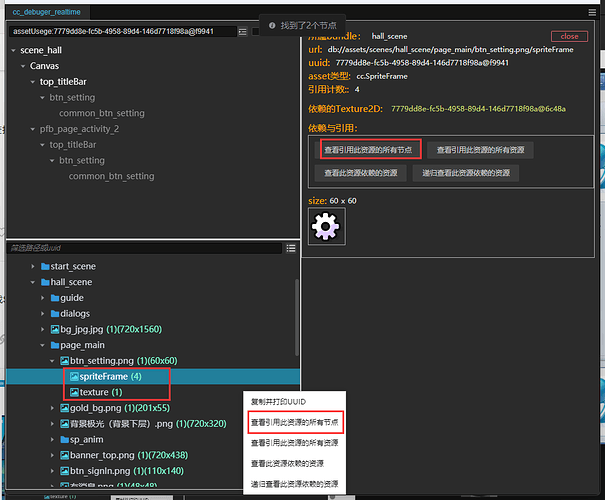Click the bg_jpg.jpg image icon
This screenshot has width=605, height=500.
pyautogui.click(x=55, y=329)
